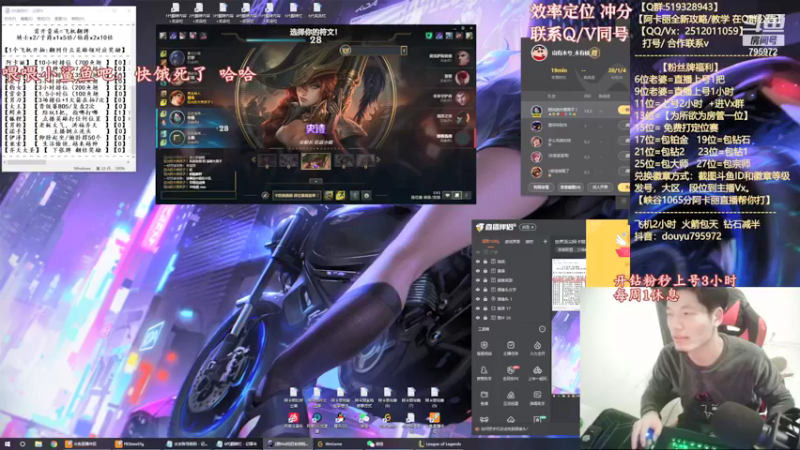Viewport: 800px width, 450px height.
Task: Toggle the lock on the 截屏 17 layer
Action: (486, 308)
